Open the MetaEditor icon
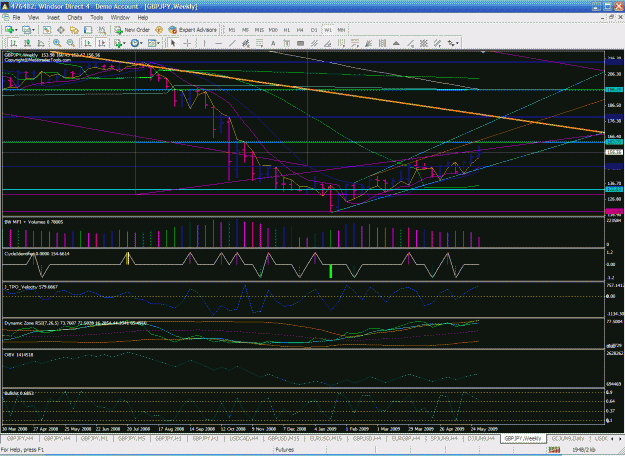Image resolution: width=625 pixels, height=456 pixels. [x=159, y=30]
